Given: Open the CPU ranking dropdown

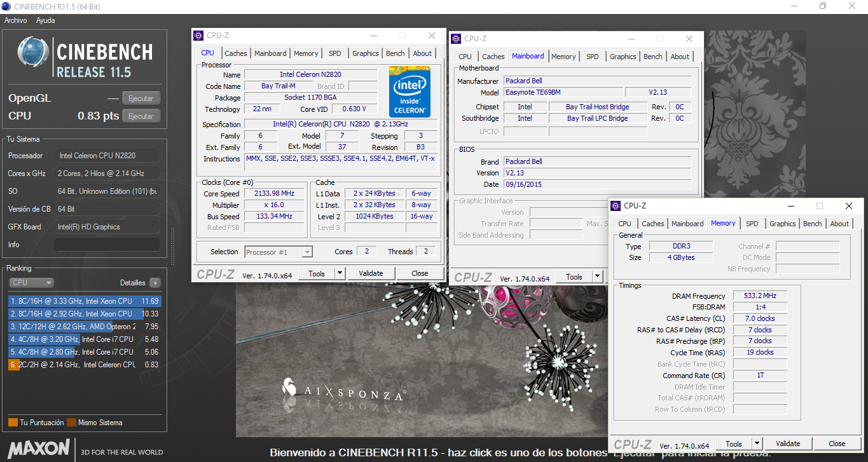Looking at the screenshot, I should 31,283.
